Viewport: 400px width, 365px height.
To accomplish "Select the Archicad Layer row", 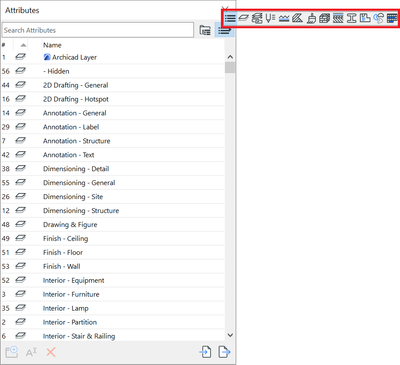I will tap(113, 57).
